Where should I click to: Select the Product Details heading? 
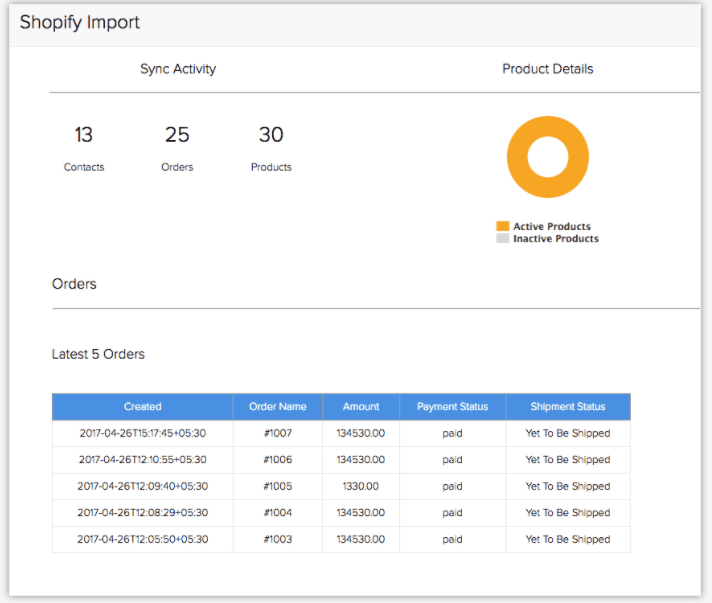click(548, 69)
